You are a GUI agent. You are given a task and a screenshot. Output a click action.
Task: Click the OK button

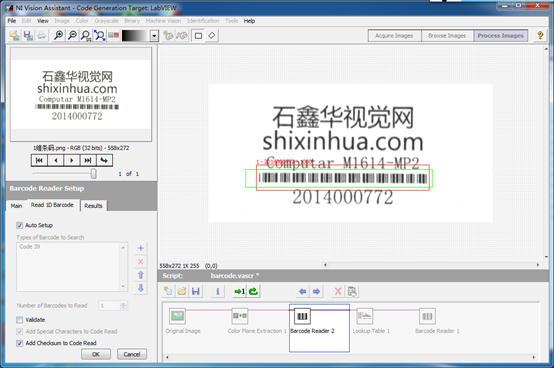click(96, 354)
